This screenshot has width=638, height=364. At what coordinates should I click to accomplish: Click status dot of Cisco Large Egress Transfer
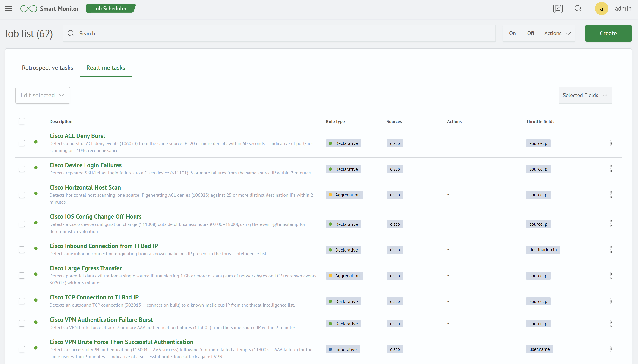pos(36,274)
